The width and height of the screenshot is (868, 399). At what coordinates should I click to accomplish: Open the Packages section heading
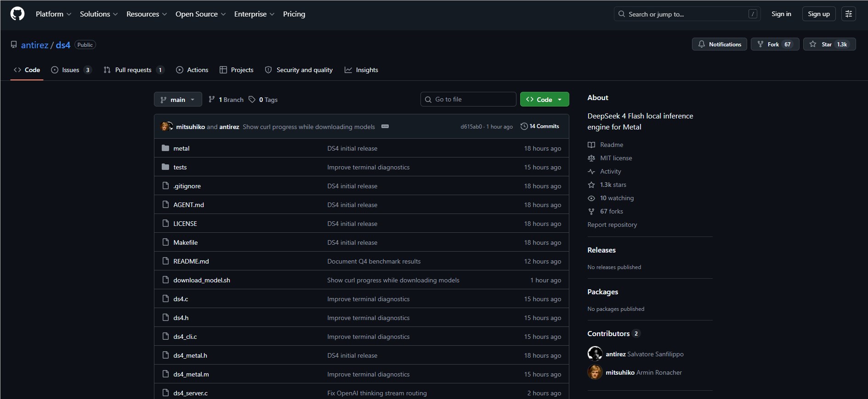coord(603,292)
